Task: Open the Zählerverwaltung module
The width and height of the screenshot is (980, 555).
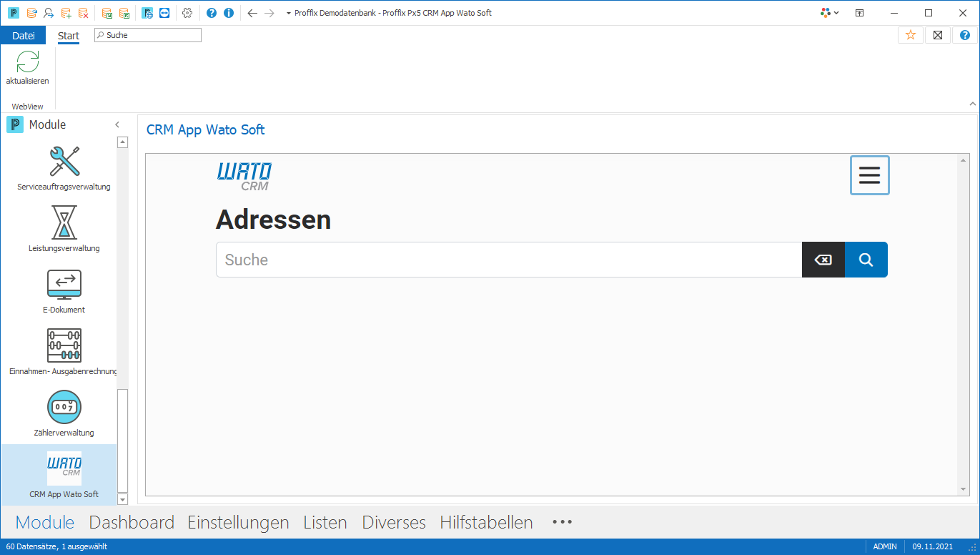Action: click(x=64, y=414)
